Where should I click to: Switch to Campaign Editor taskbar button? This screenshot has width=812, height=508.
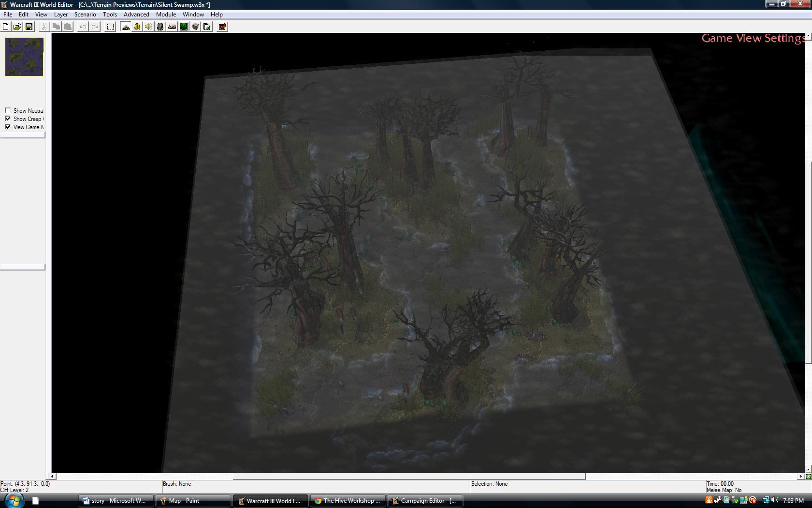[x=425, y=501]
